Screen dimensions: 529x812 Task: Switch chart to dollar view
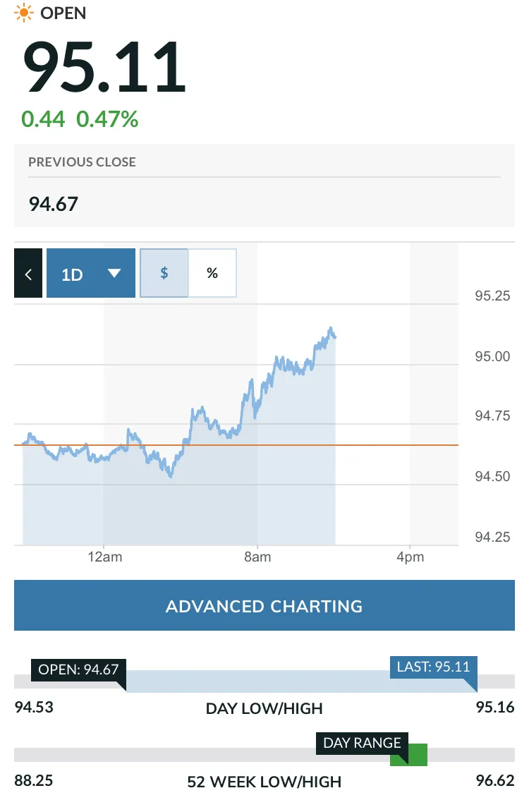click(x=164, y=273)
